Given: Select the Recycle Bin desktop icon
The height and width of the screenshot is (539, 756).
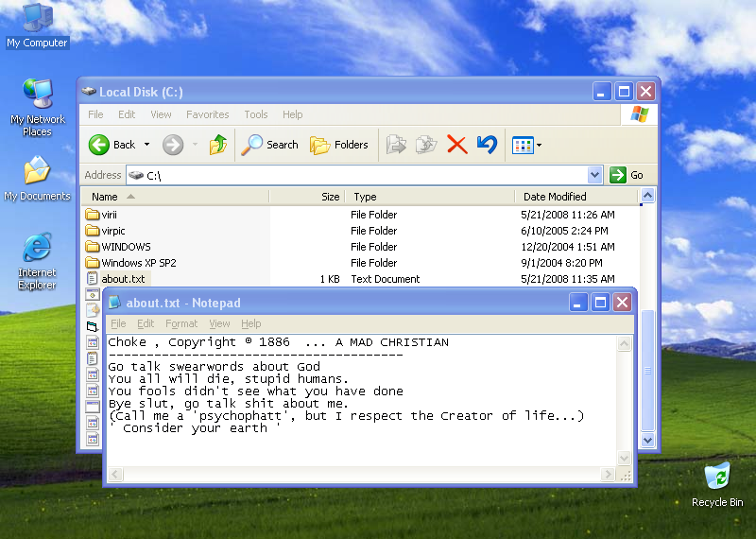Looking at the screenshot, I should click(717, 484).
